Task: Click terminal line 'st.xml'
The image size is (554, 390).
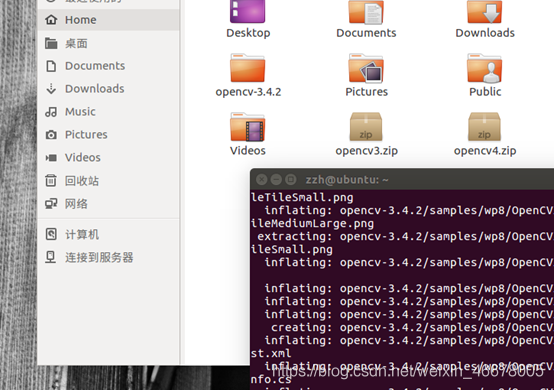Action: 271,353
